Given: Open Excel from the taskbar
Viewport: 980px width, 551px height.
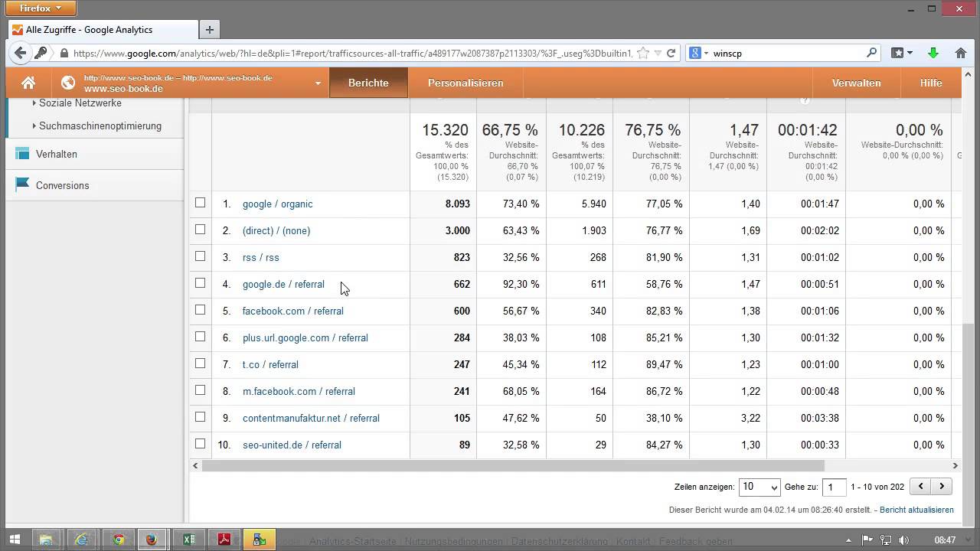Looking at the screenshot, I should [188, 540].
